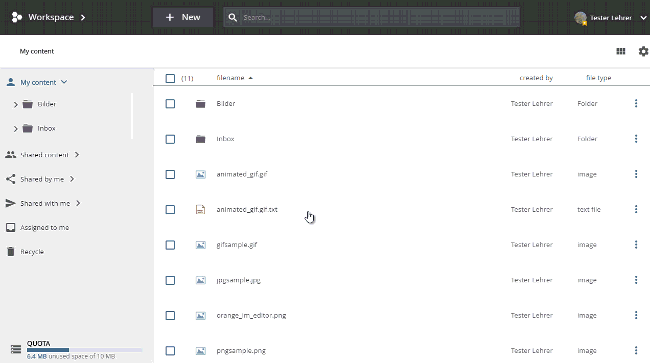Open Shared with me section

(45, 203)
